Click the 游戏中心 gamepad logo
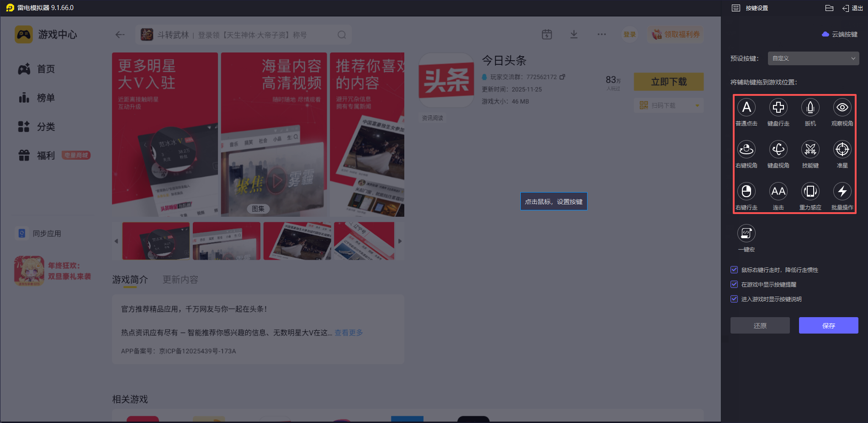Image resolution: width=868 pixels, height=423 pixels. click(x=24, y=35)
